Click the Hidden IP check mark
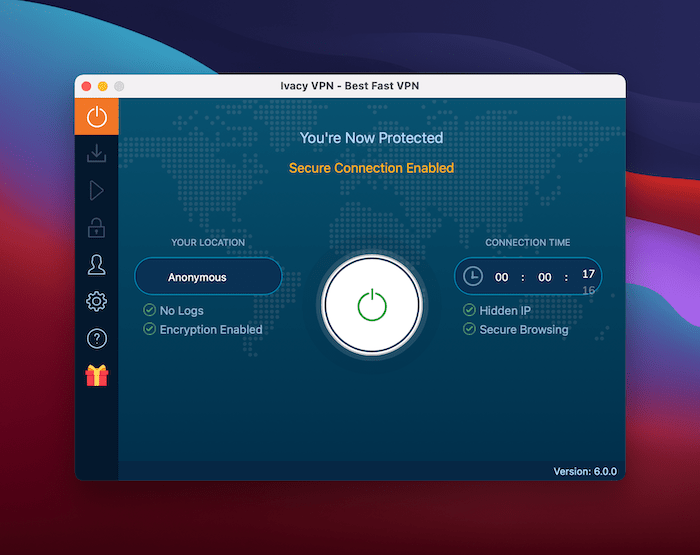 469,310
